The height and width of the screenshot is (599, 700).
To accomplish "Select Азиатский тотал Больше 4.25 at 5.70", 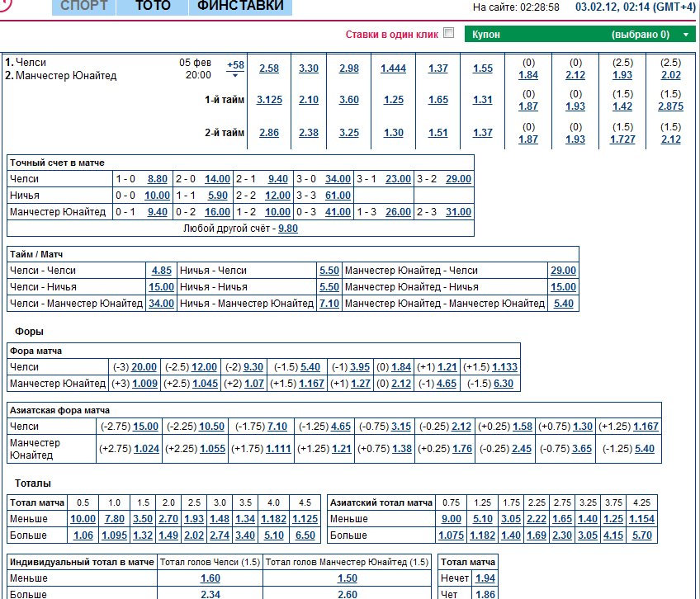I will [x=642, y=535].
